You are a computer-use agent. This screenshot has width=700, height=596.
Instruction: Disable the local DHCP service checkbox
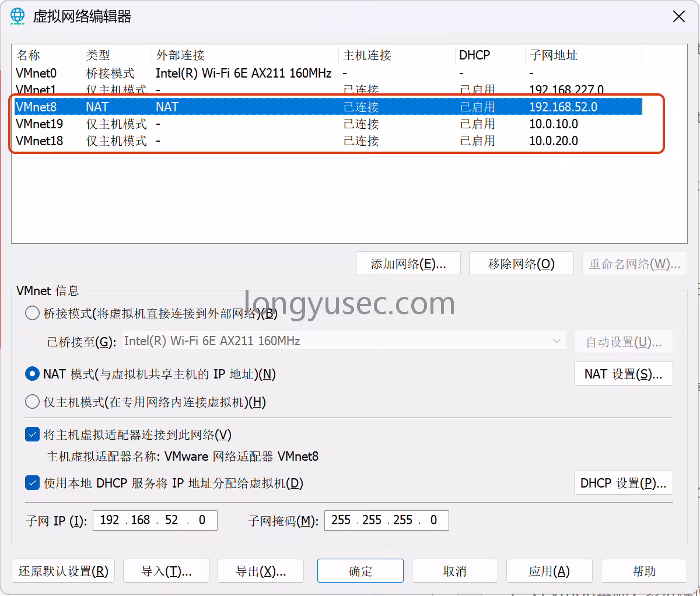pyautogui.click(x=33, y=483)
